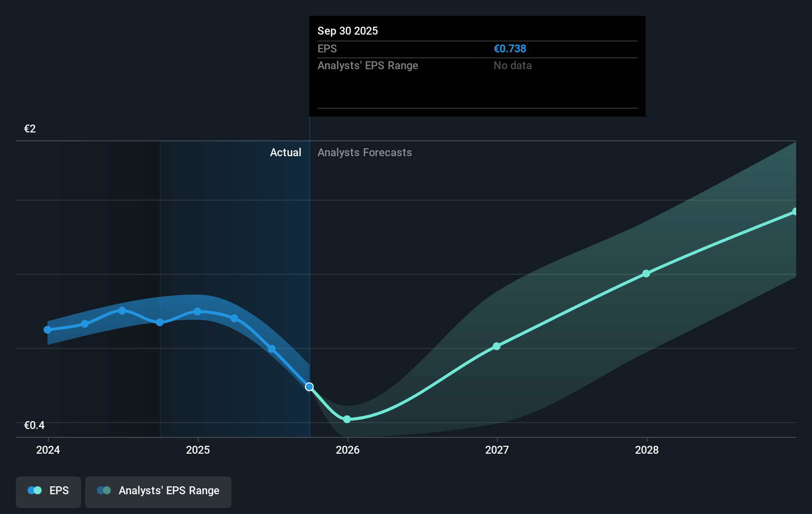Viewport: 812px width, 514px height.
Task: Click the 2024 x-axis label
Action: point(48,450)
